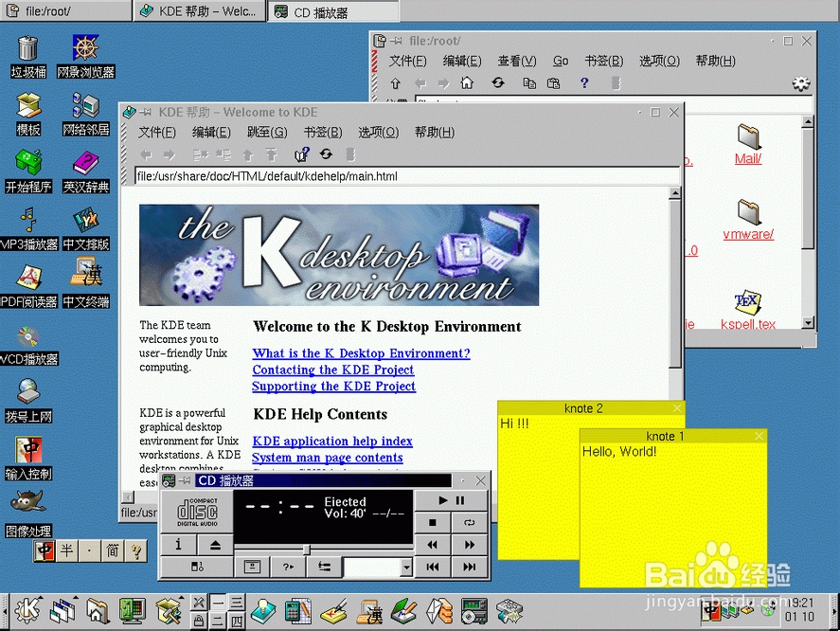Open the 拨号上网 dial-up icon
This screenshot has width=840, height=631.
coord(27,401)
